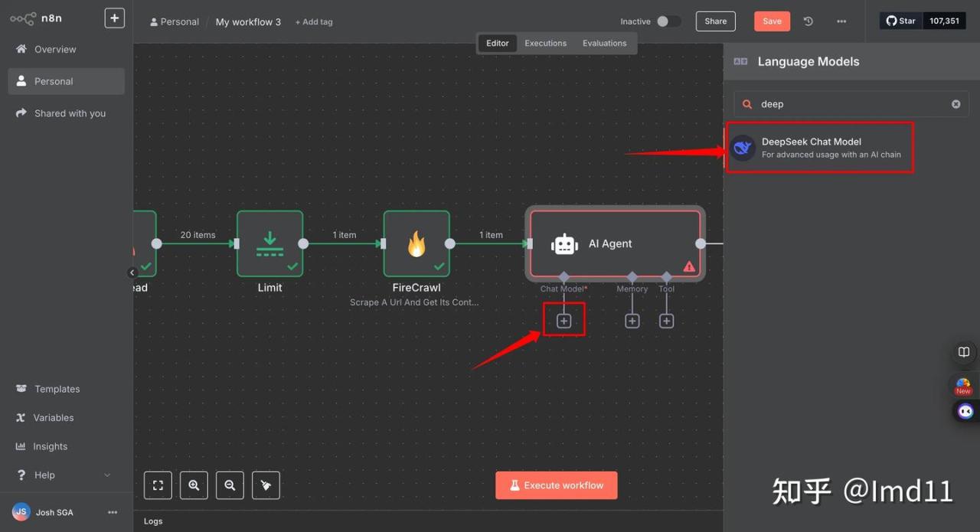
Task: Open workflow history clock icon
Action: (x=808, y=21)
